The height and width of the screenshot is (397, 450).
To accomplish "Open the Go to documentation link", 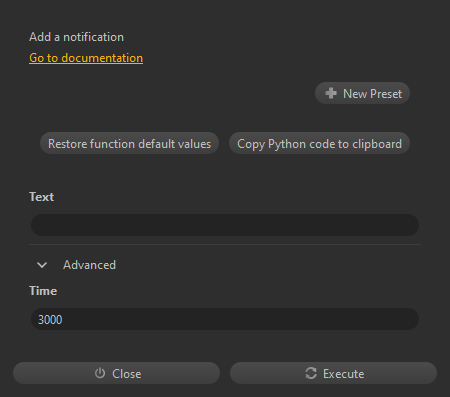I will [x=86, y=58].
